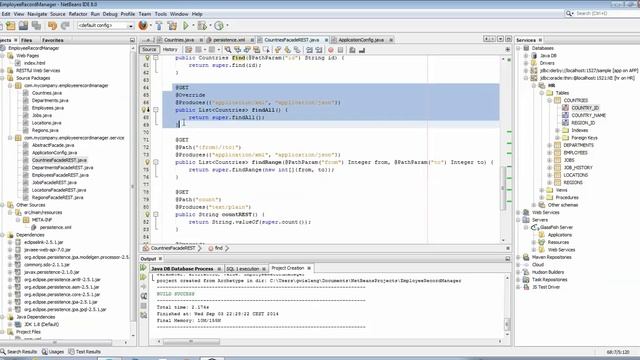Run the project with the green arrow

tap(186, 26)
